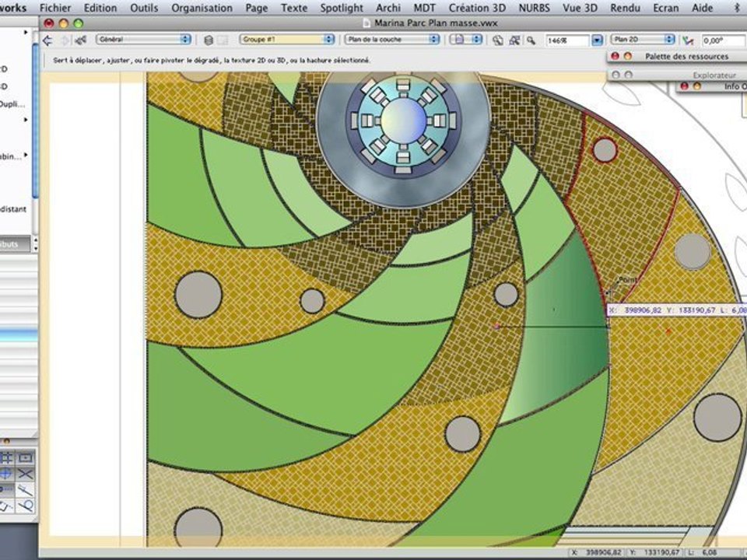
Task: Open the Plan 2D view dropdown
Action: 644,40
